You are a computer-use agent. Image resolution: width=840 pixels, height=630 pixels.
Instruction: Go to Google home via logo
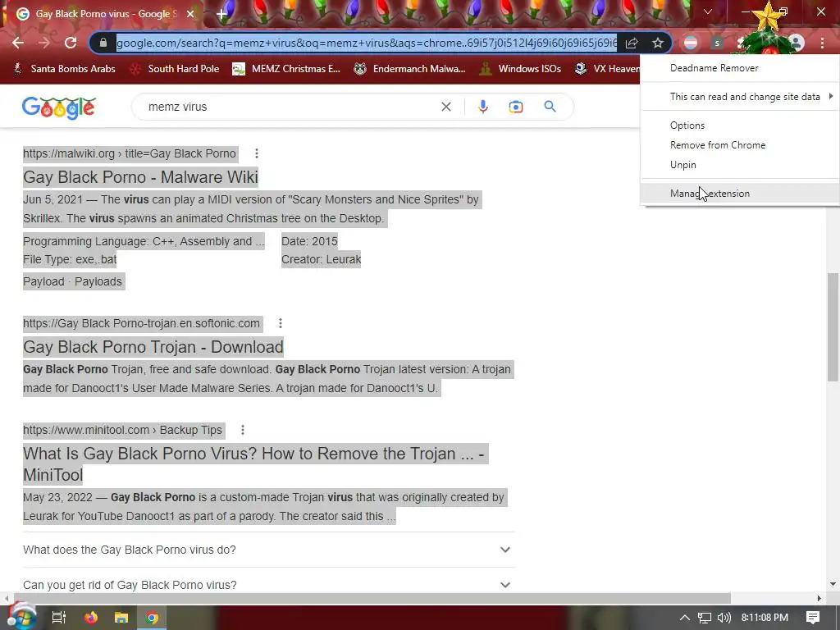point(59,107)
